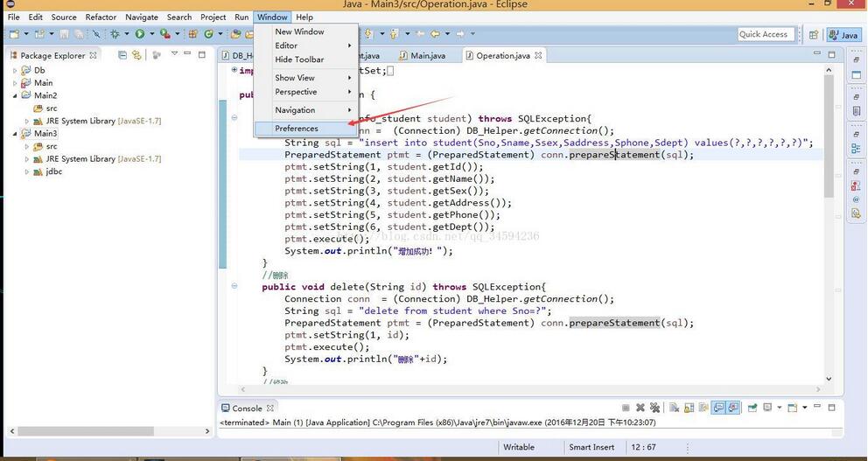Click the Previous Annotation arrow icon
This screenshot has height=461, width=868.
(394, 34)
